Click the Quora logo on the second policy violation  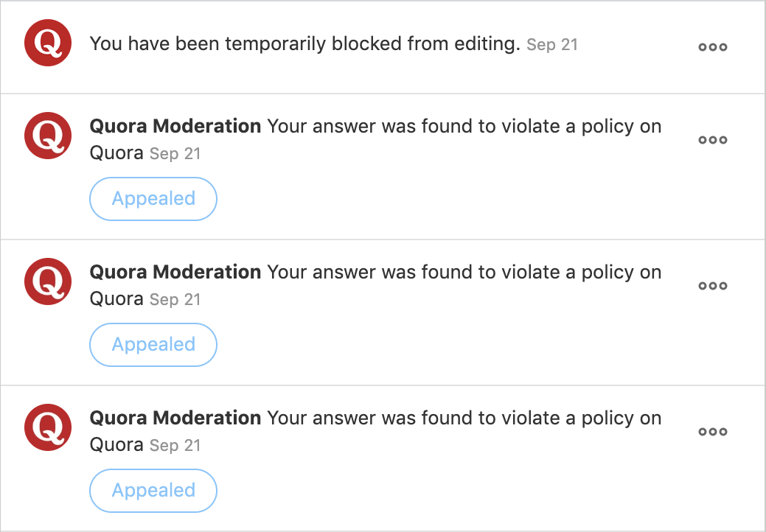(x=47, y=281)
